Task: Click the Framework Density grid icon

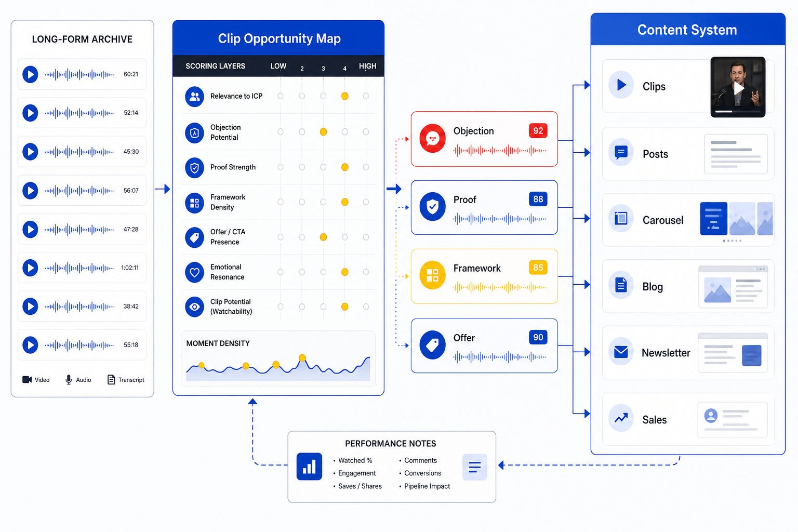Action: [x=194, y=203]
